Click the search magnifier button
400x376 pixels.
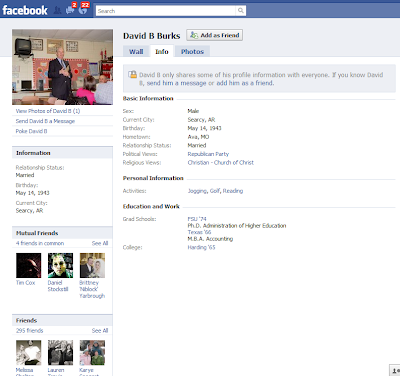(240, 11)
